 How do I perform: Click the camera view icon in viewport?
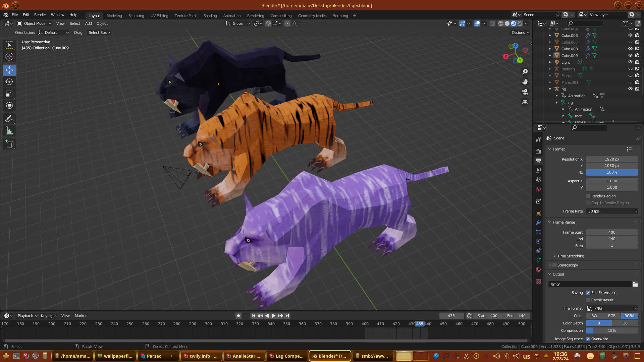(x=525, y=92)
